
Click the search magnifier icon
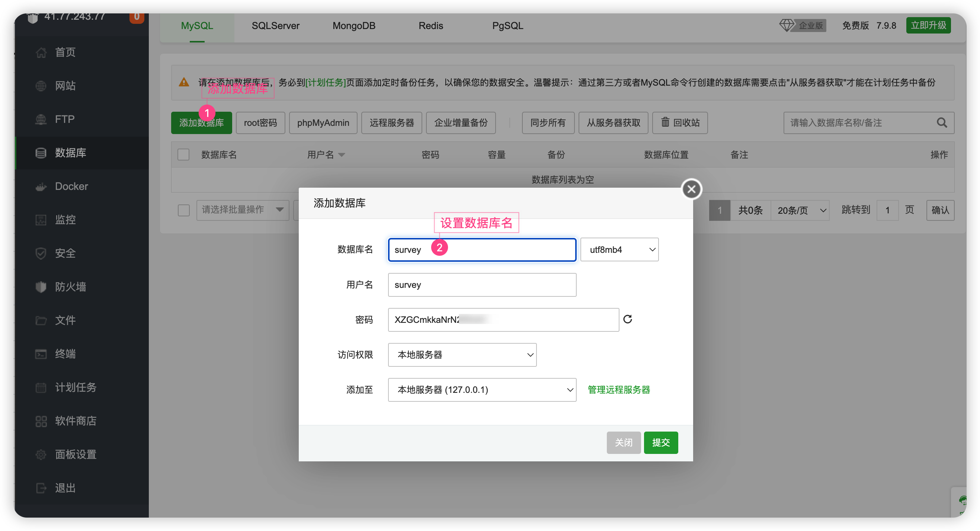[942, 123]
